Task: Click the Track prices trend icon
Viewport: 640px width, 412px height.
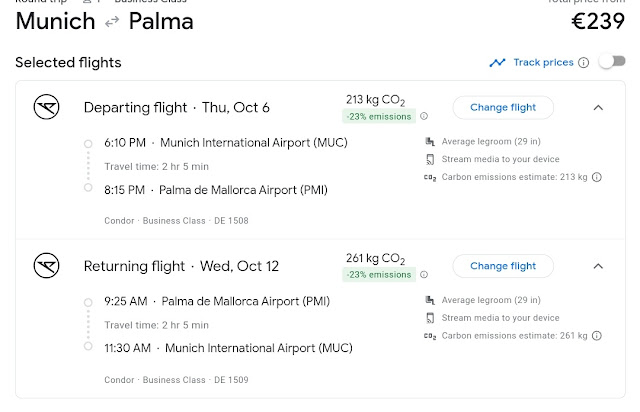Action: coord(497,63)
